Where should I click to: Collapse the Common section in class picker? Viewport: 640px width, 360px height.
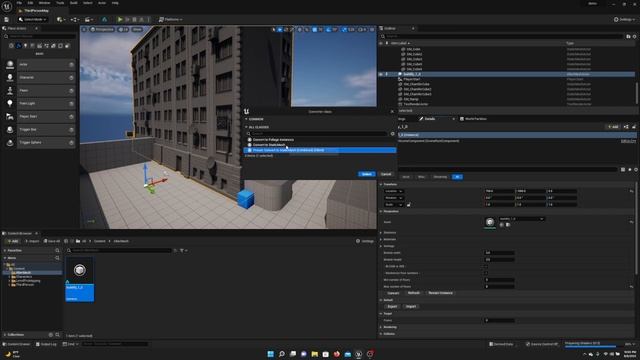[246, 119]
